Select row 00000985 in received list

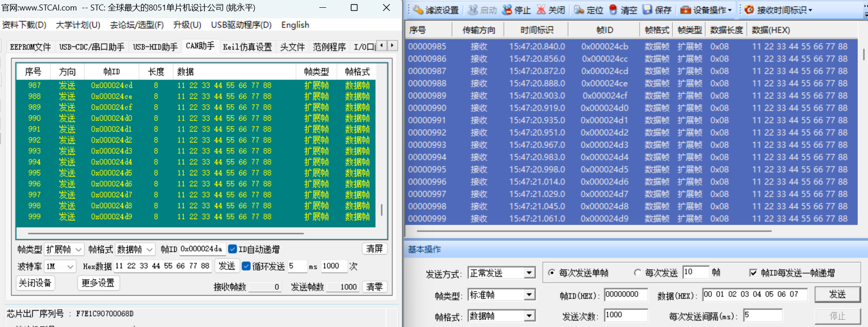click(x=631, y=46)
